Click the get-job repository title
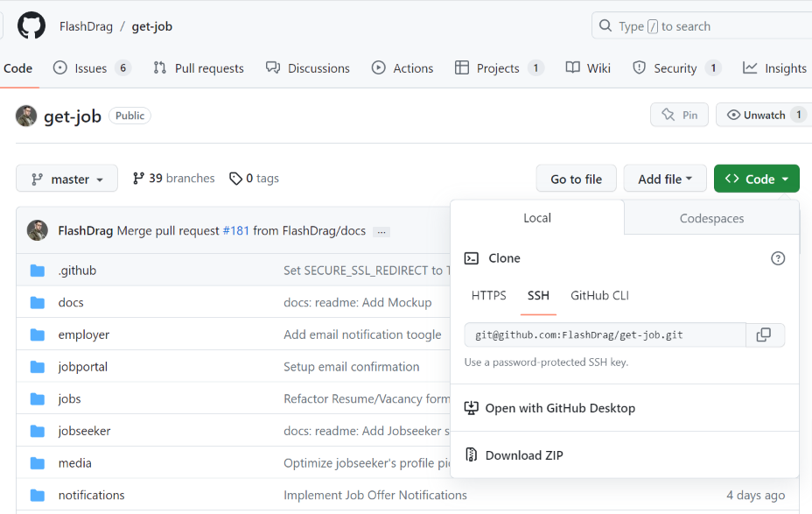This screenshot has height=514, width=812. [73, 116]
